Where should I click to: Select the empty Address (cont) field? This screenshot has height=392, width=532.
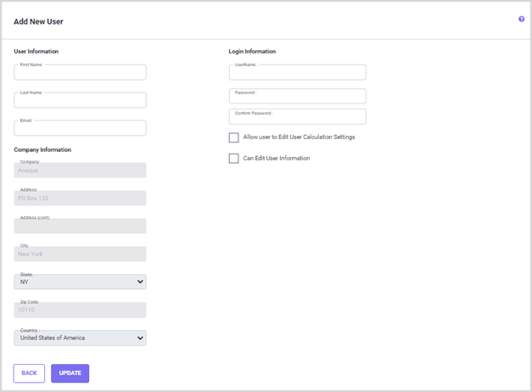click(x=80, y=227)
